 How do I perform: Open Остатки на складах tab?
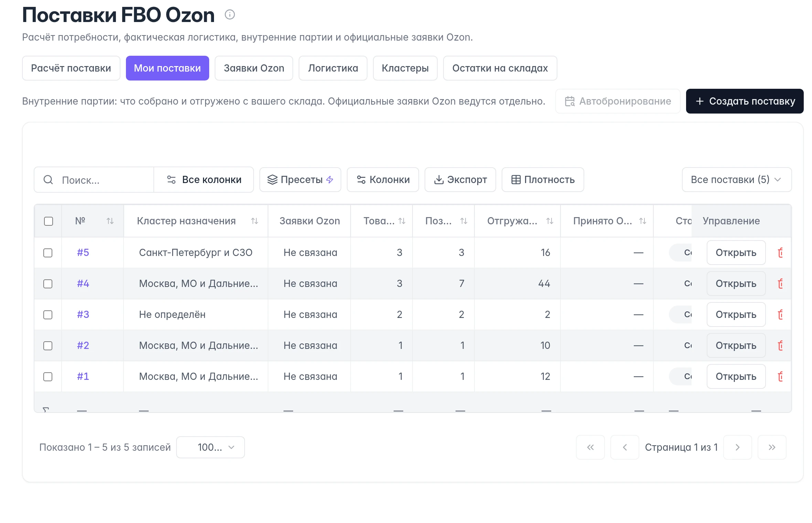tap(500, 68)
